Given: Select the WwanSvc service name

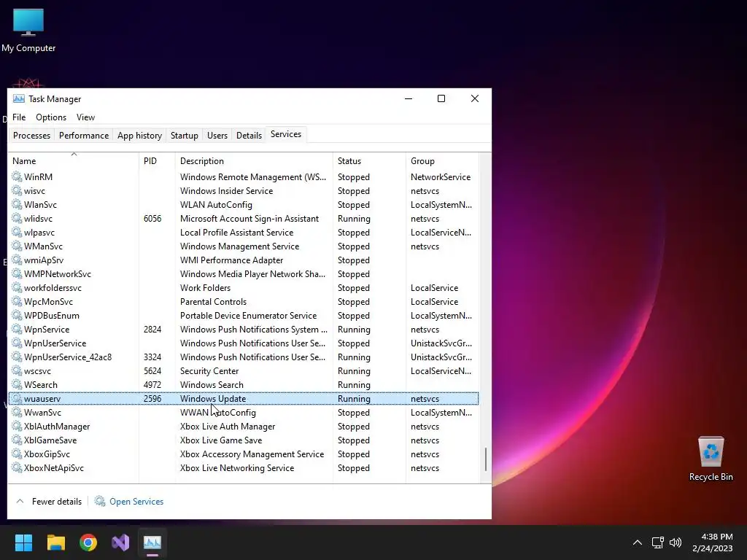Looking at the screenshot, I should 42,413.
